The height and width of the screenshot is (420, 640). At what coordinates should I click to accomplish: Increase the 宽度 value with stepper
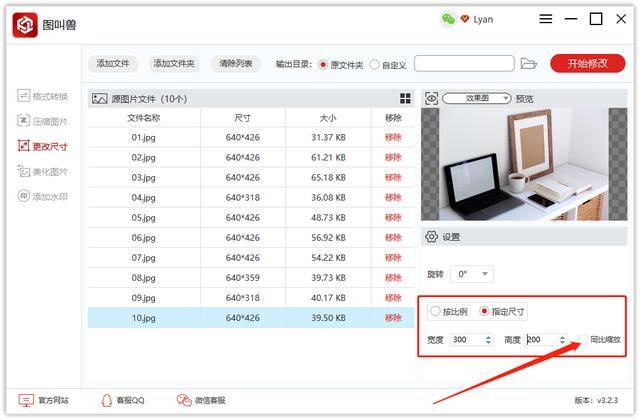click(488, 337)
